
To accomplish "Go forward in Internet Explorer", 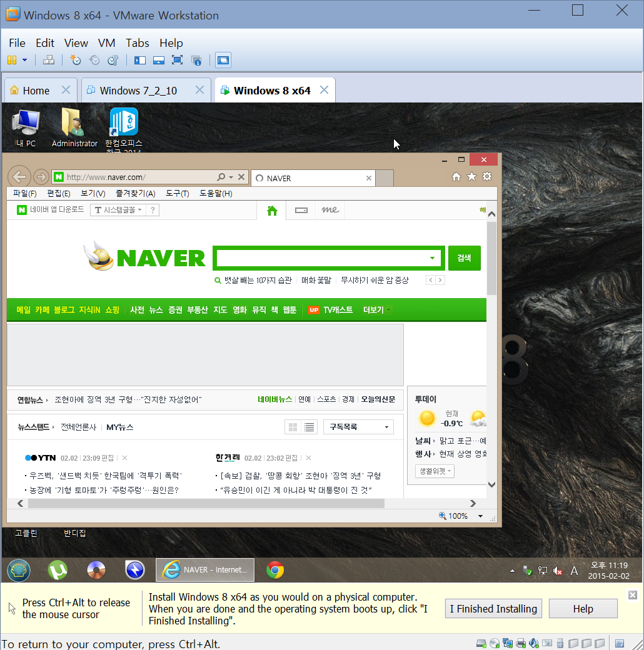I will click(x=41, y=177).
